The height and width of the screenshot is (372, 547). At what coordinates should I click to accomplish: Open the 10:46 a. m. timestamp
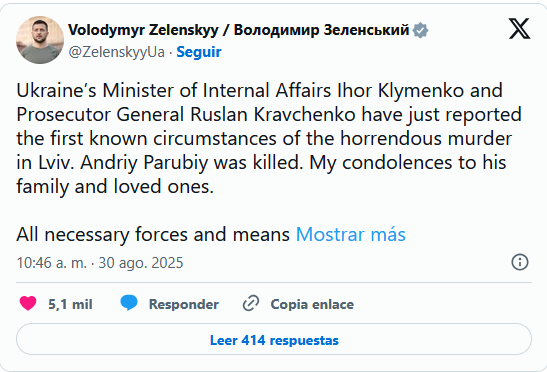(52, 263)
